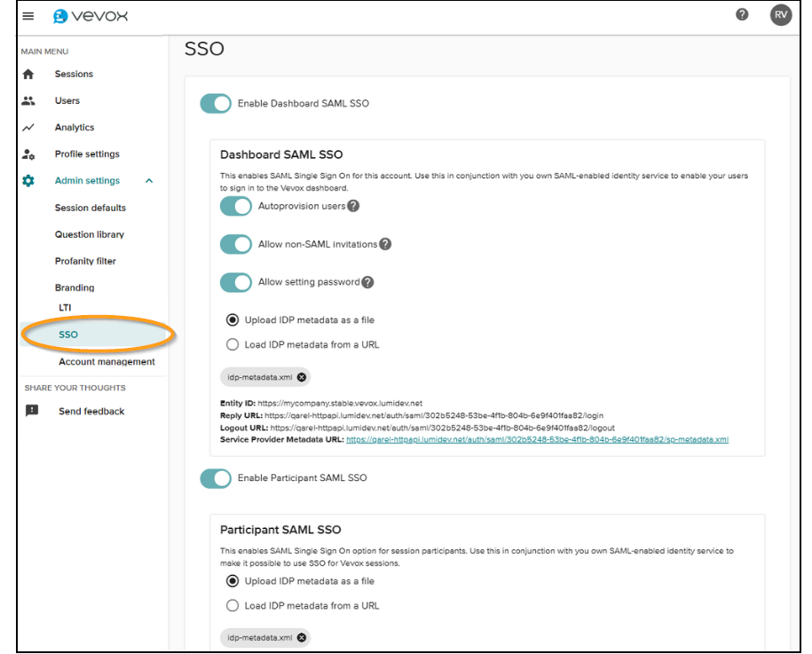This screenshot has height=654, width=812.
Task: Select Dashboard Upload IDP metadata as a file
Action: click(x=233, y=320)
